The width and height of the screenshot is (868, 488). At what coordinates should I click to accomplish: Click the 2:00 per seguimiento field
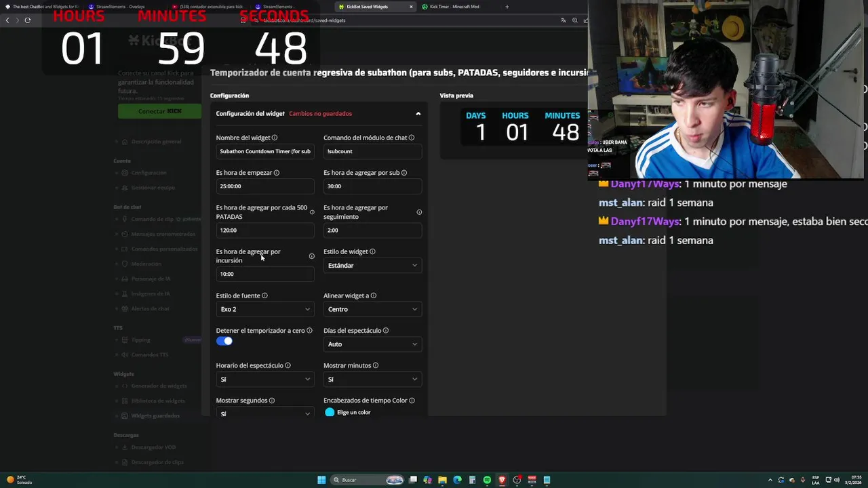pos(372,230)
